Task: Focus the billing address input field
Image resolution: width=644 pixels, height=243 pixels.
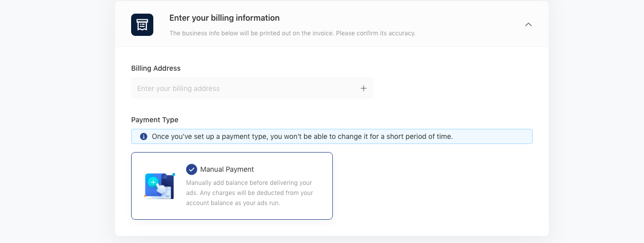Action: click(x=252, y=88)
